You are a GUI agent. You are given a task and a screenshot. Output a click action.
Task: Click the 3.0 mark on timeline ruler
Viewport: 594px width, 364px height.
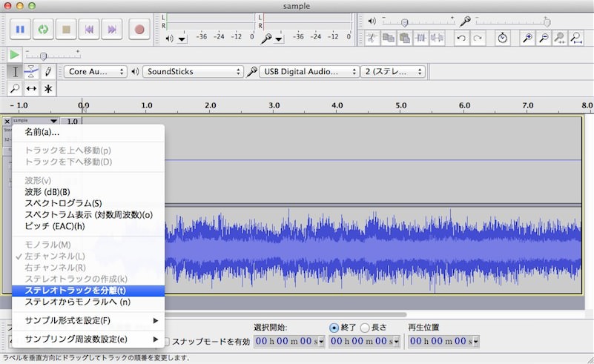point(274,105)
